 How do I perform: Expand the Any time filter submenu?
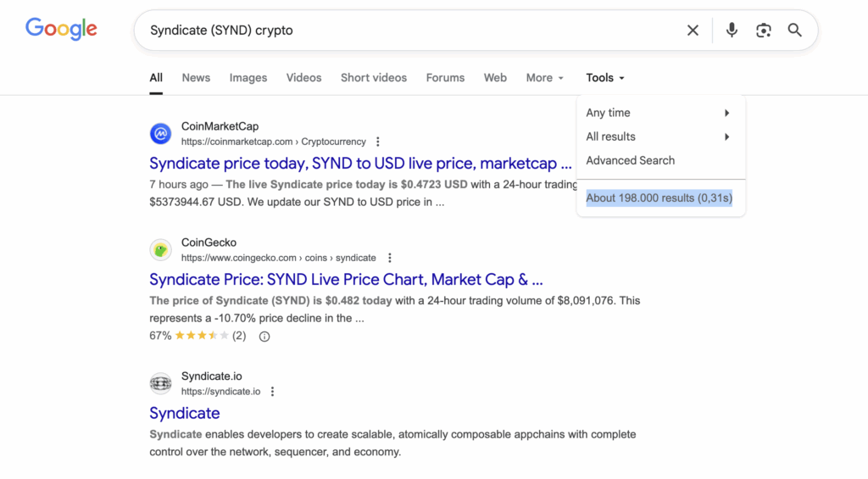658,113
